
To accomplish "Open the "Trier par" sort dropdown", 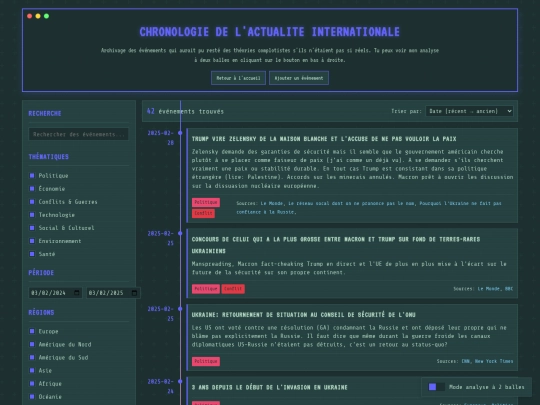I will click(469, 111).
